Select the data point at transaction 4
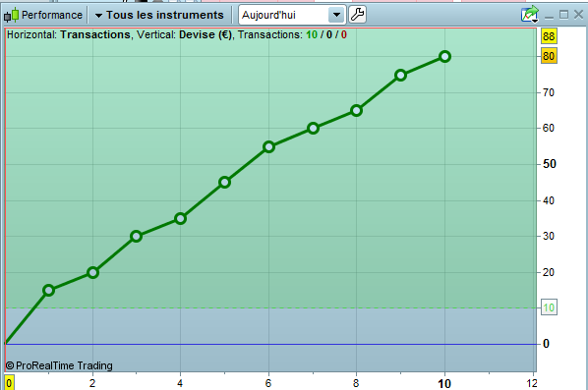588x390 pixels. [x=180, y=218]
